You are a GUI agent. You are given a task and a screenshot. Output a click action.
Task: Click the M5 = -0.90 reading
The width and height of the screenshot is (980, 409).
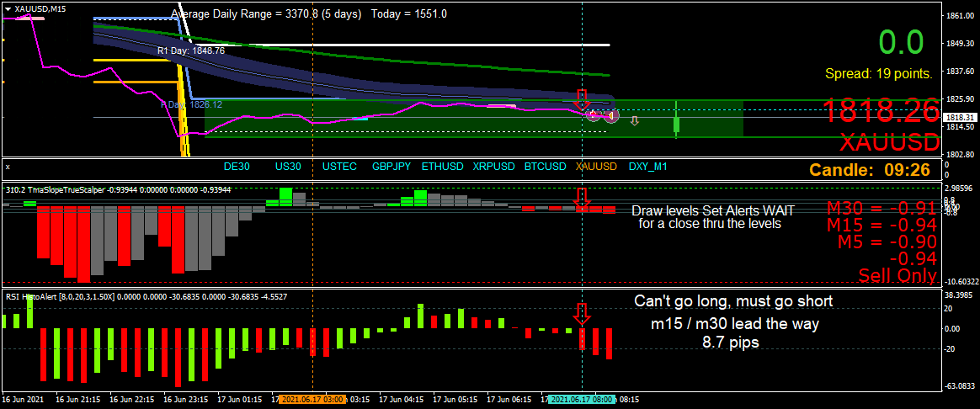pos(887,242)
